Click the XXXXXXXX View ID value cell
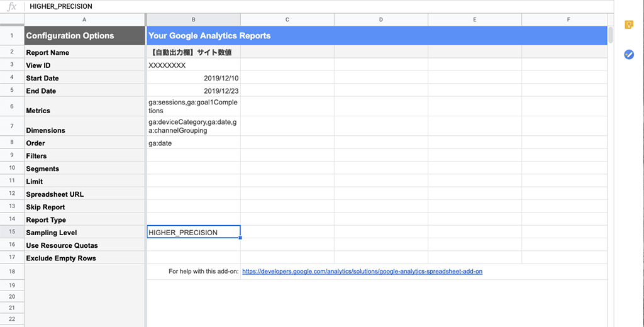Screen dimensions: 644x327 coord(194,65)
